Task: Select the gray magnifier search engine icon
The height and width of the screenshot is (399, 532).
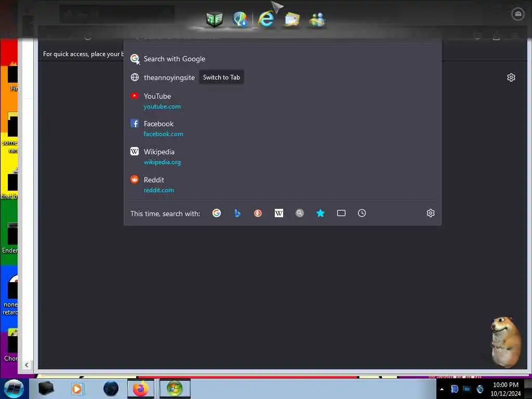Action: click(x=299, y=213)
